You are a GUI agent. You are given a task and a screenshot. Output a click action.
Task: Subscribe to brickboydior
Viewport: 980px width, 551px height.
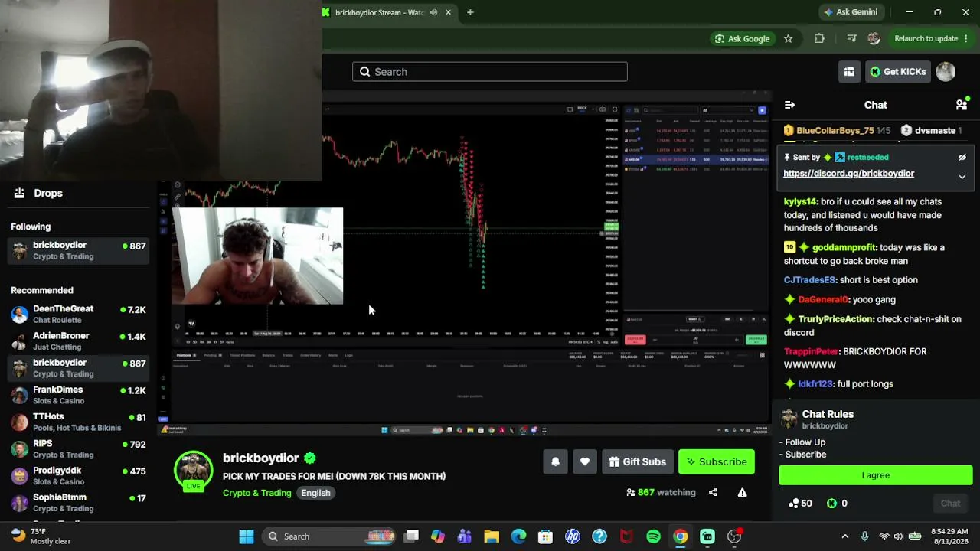tap(717, 461)
